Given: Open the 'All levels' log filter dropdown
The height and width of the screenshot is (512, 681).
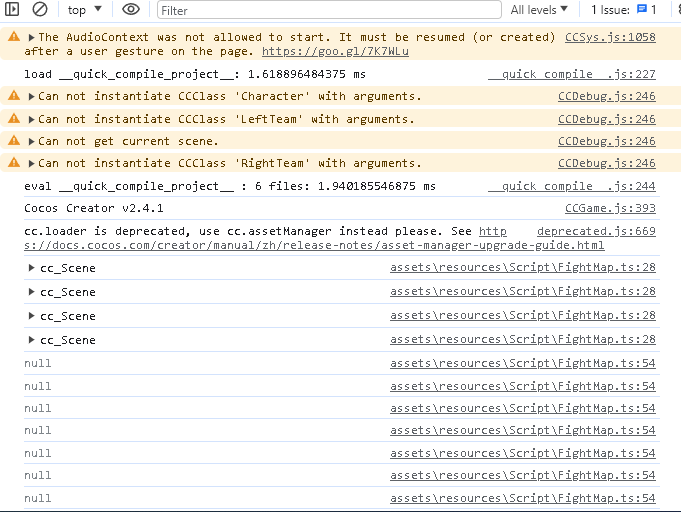Looking at the screenshot, I should pos(539,10).
